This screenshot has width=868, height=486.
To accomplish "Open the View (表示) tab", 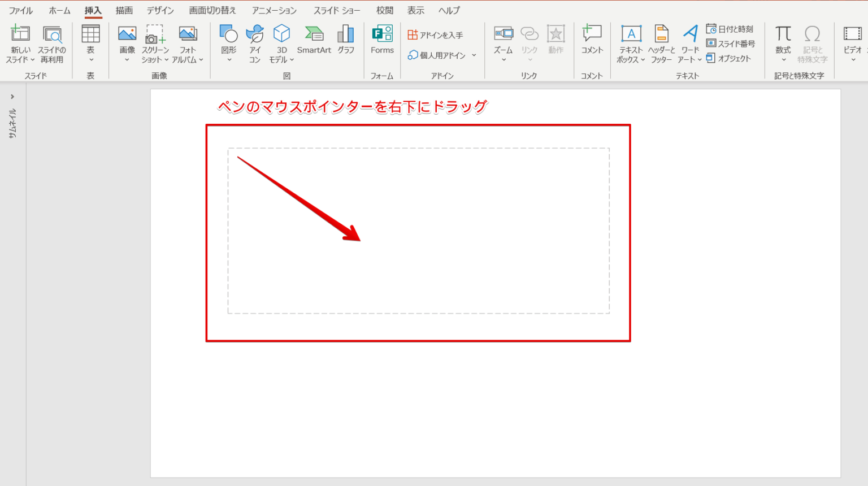I will [415, 10].
